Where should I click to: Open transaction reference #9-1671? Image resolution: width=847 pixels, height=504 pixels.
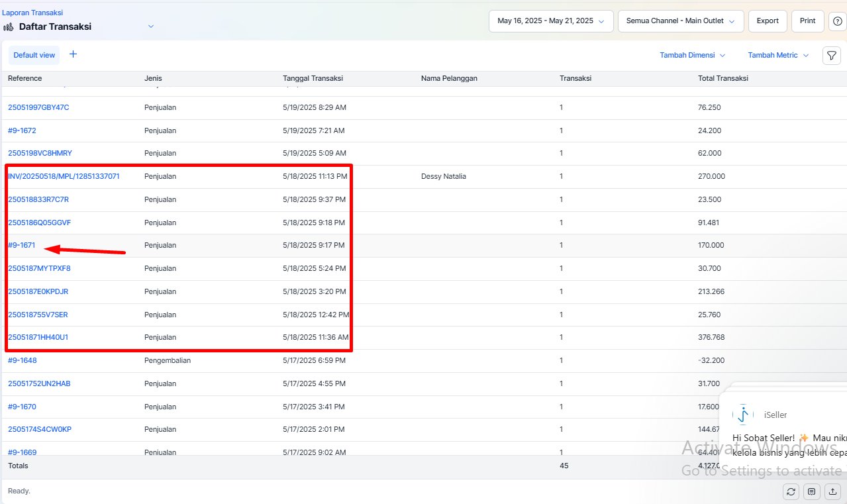21,246
